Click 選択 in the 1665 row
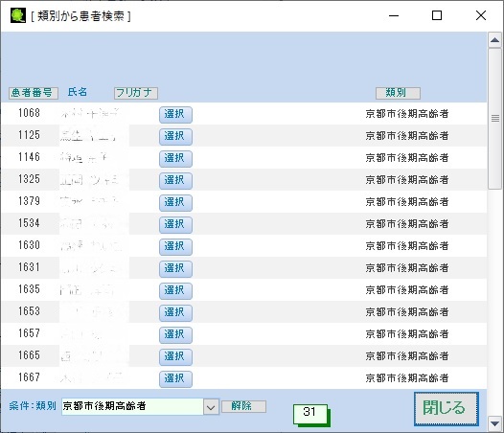The image size is (504, 433). [x=175, y=356]
